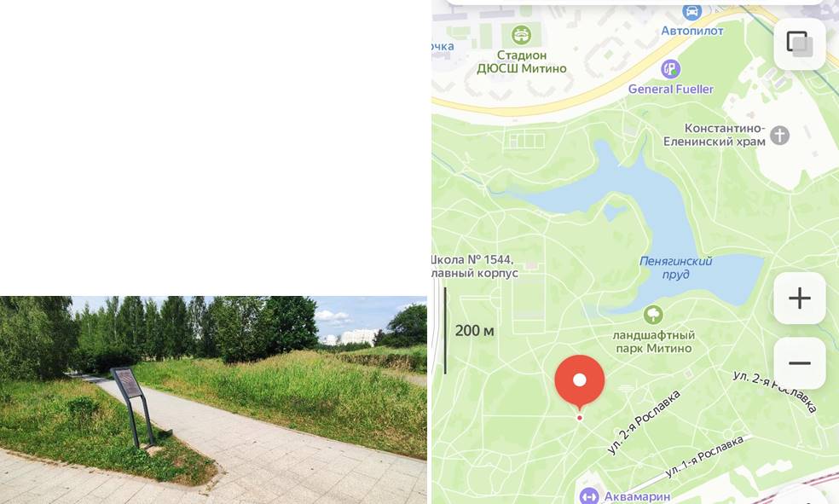Open the Автопилот car icon
Image resolution: width=839 pixels, height=504 pixels.
click(691, 12)
